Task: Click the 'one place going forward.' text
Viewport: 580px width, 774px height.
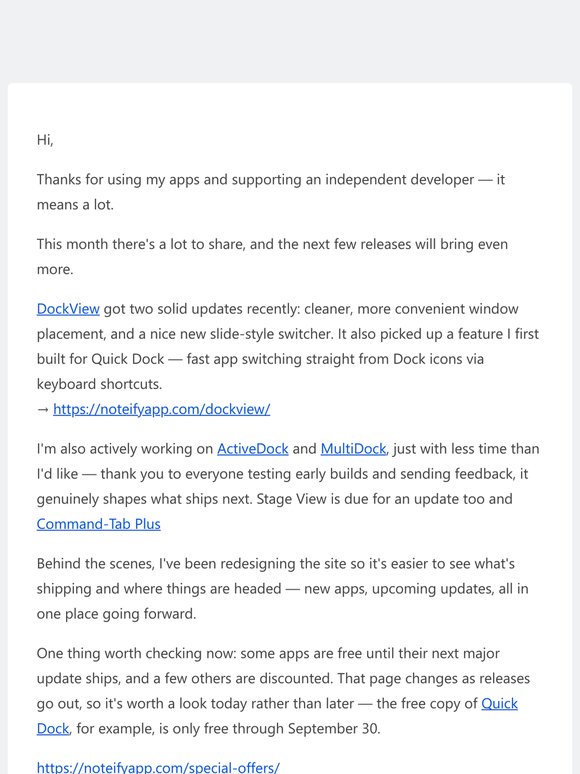Action: click(116, 614)
